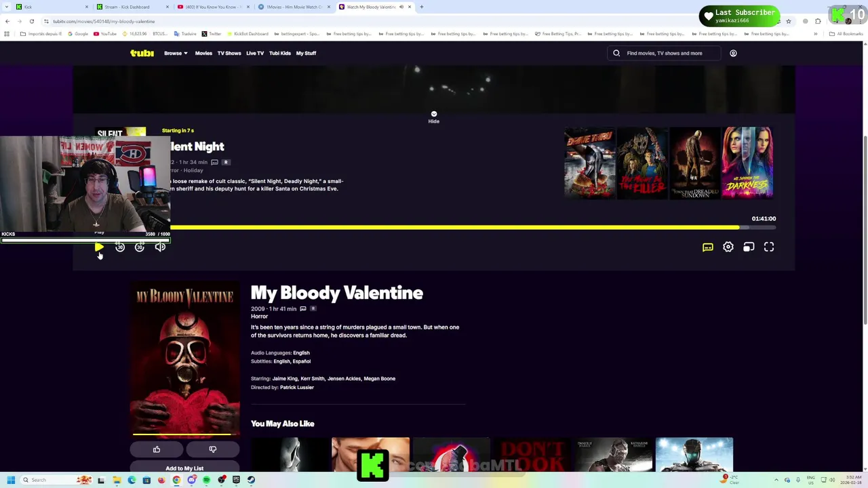Image resolution: width=868 pixels, height=488 pixels.
Task: Click the Tubi logo
Action: pos(142,53)
